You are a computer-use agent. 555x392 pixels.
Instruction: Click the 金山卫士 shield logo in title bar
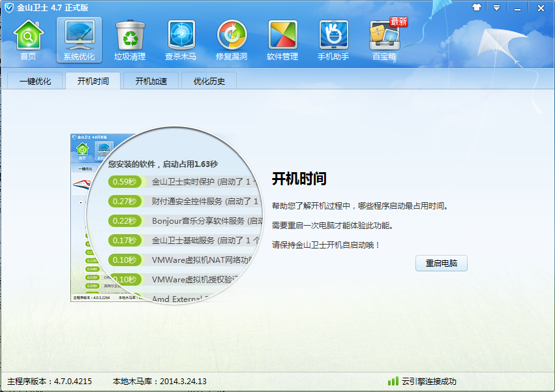(x=9, y=8)
